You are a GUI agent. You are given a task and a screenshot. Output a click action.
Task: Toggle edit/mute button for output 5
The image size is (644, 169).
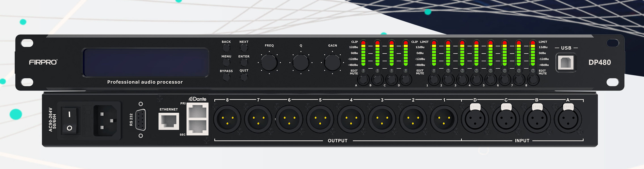tap(491, 80)
